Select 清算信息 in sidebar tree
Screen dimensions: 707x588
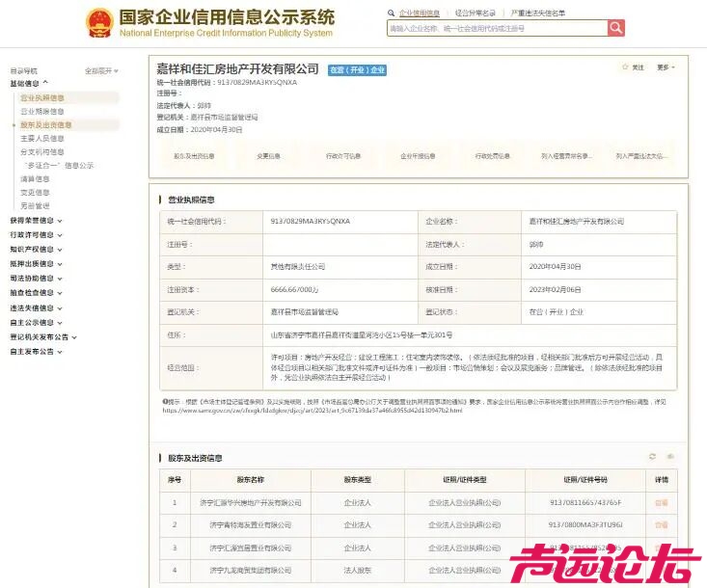35,179
